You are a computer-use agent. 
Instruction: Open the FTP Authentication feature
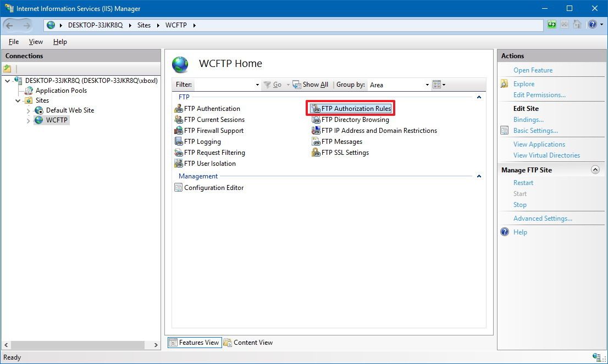212,108
